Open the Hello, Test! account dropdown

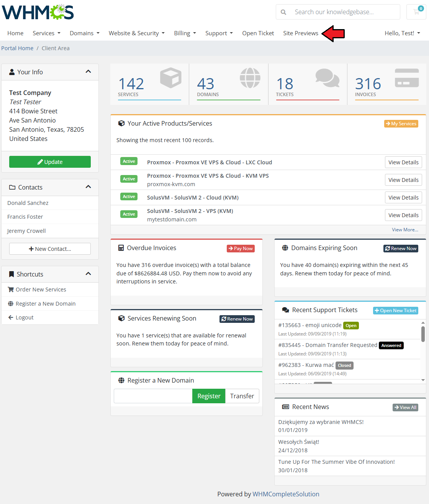(x=403, y=33)
